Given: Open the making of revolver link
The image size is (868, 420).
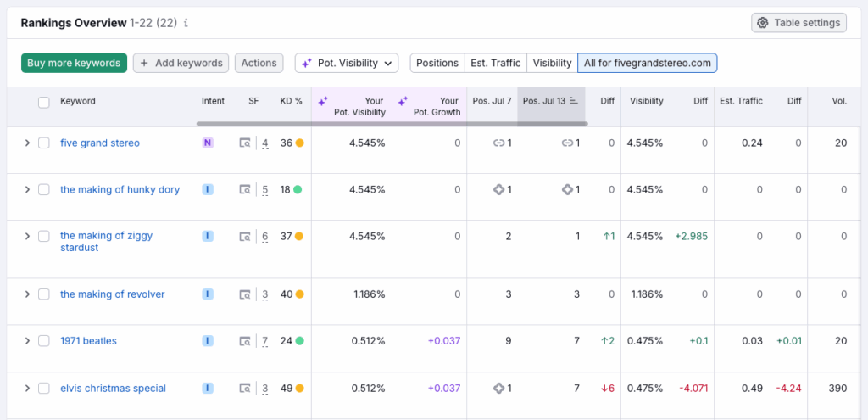Looking at the screenshot, I should click(x=113, y=294).
